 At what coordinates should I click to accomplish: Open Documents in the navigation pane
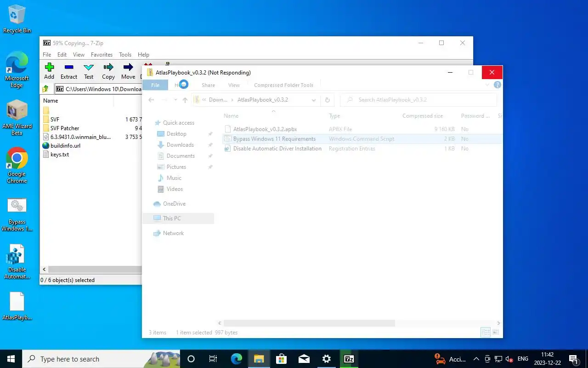click(181, 156)
